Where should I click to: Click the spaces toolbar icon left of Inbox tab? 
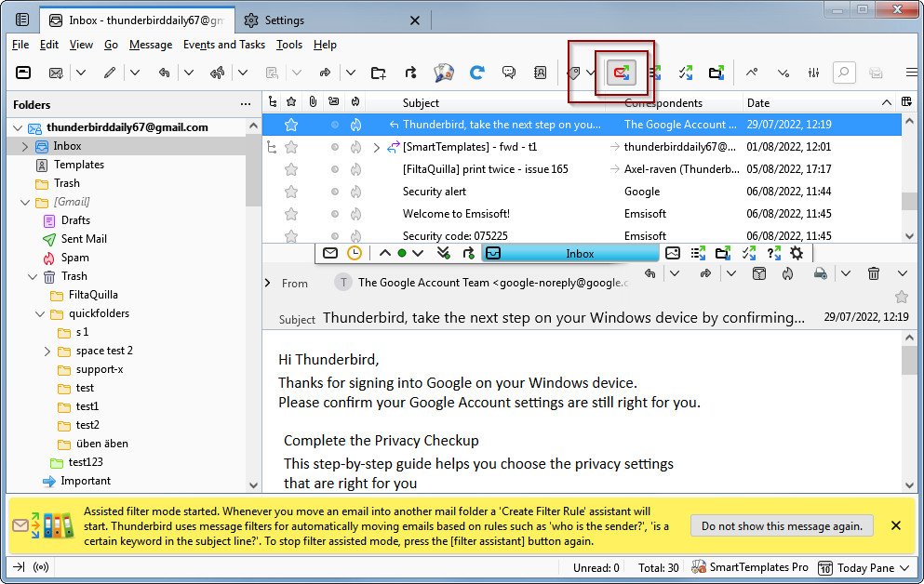tap(22, 20)
